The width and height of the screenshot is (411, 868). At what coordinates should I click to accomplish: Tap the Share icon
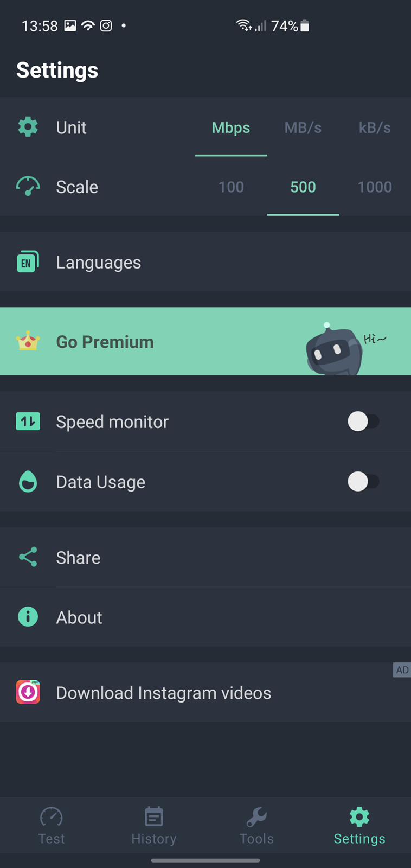[x=28, y=557]
